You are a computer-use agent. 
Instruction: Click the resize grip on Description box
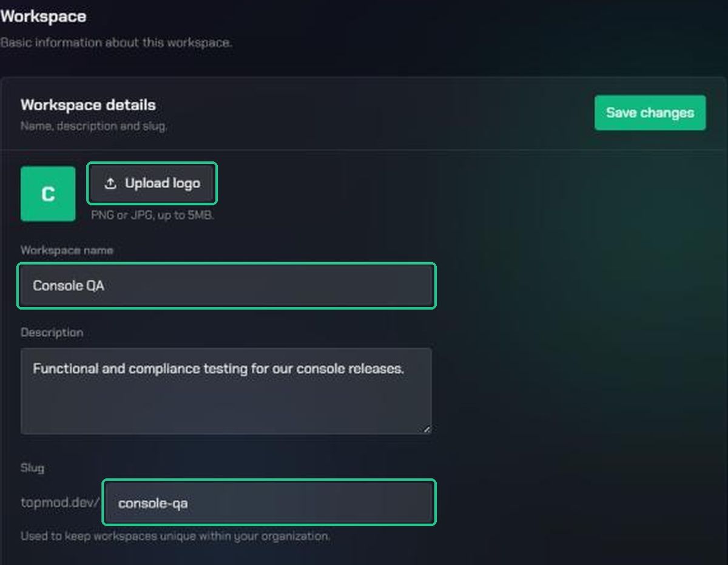(426, 429)
